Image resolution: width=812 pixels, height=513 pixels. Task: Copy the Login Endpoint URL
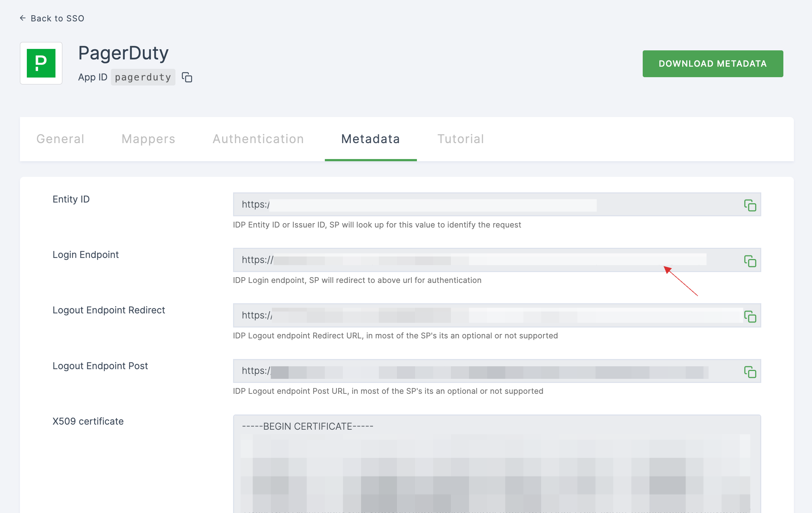click(750, 260)
